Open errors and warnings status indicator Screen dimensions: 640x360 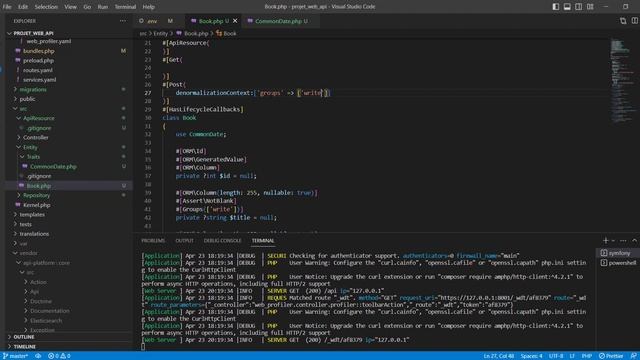pos(59,356)
